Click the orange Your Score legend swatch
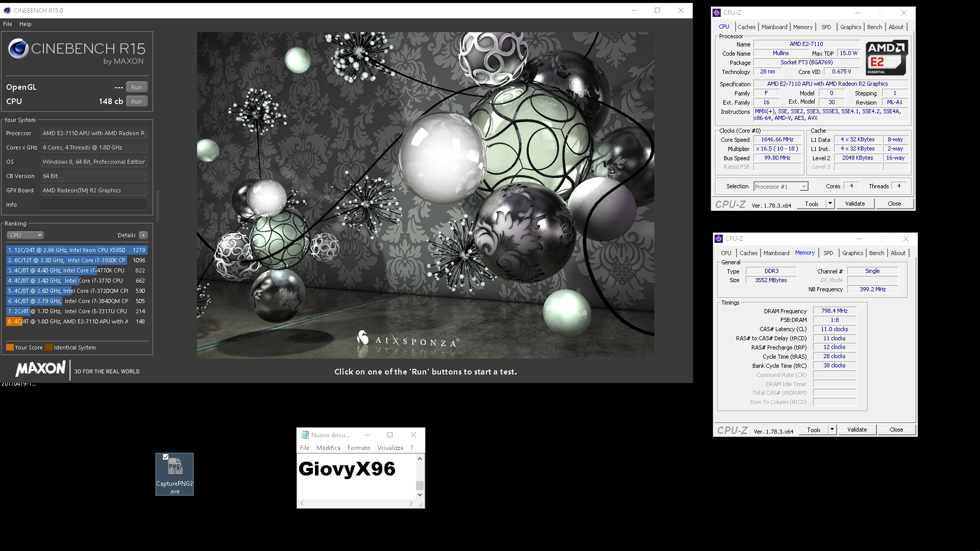The width and height of the screenshot is (980, 551). point(10,347)
